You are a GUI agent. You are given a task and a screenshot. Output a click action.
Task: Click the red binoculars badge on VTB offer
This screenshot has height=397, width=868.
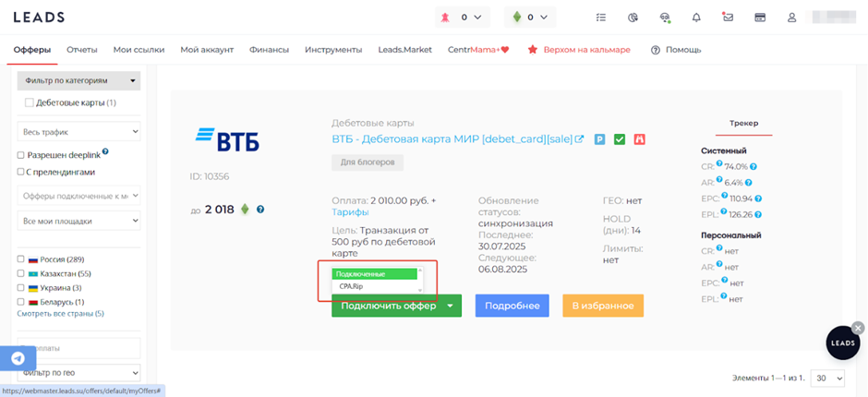pyautogui.click(x=640, y=139)
